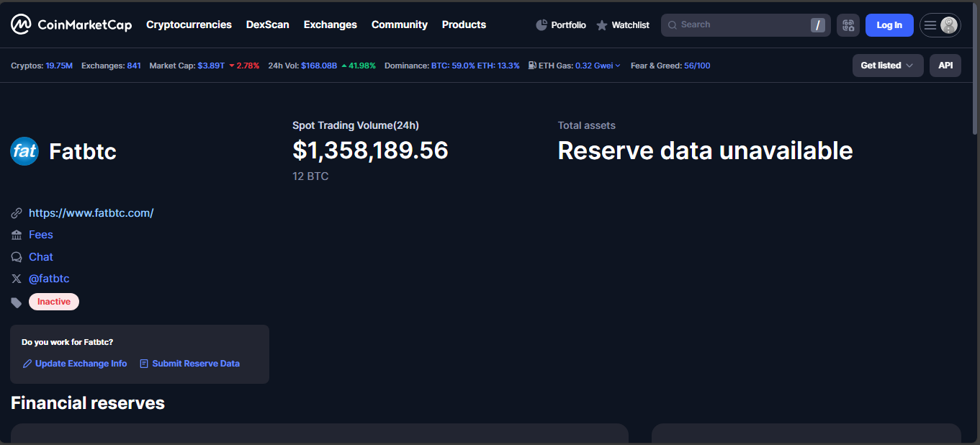Open the fatbtc.com website link
980x445 pixels.
(91, 213)
